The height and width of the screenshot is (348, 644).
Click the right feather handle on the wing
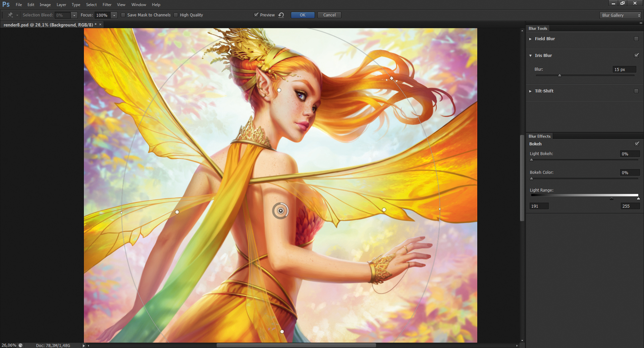384,210
